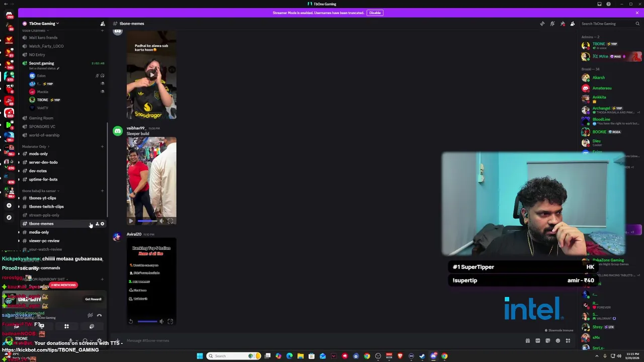Click the Windows taskbar Search box
Image resolution: width=644 pixels, height=362 pixels.
click(234, 356)
